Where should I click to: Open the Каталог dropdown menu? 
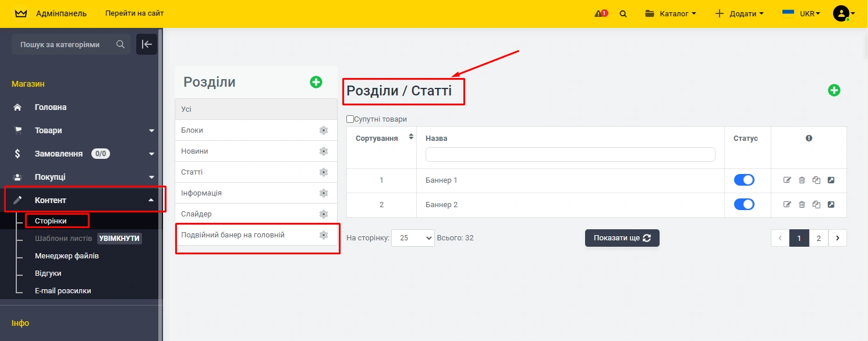coord(671,14)
